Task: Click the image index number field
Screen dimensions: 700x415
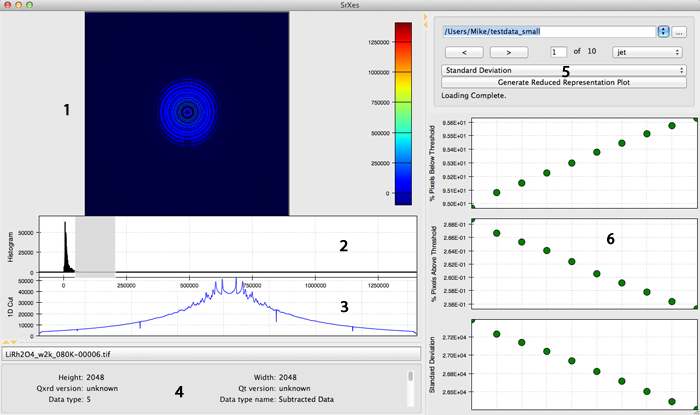Action: [x=558, y=52]
